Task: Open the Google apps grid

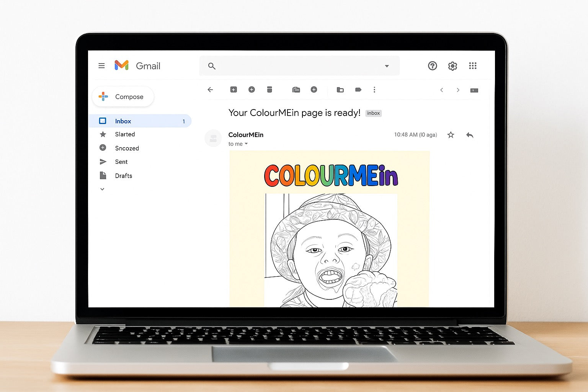Action: tap(473, 66)
